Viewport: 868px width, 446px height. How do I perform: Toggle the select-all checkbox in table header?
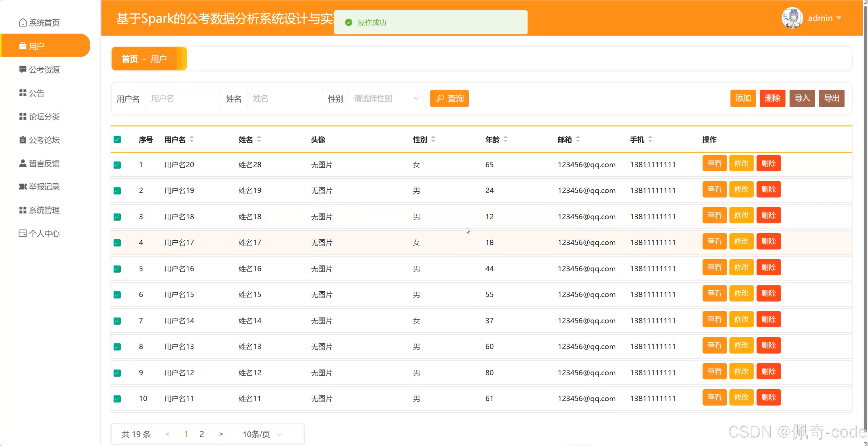coord(117,140)
